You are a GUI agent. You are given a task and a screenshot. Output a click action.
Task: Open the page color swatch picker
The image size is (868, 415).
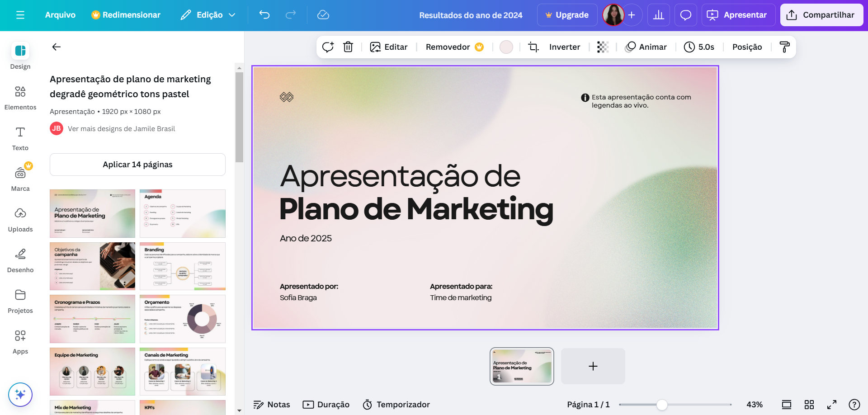[506, 47]
